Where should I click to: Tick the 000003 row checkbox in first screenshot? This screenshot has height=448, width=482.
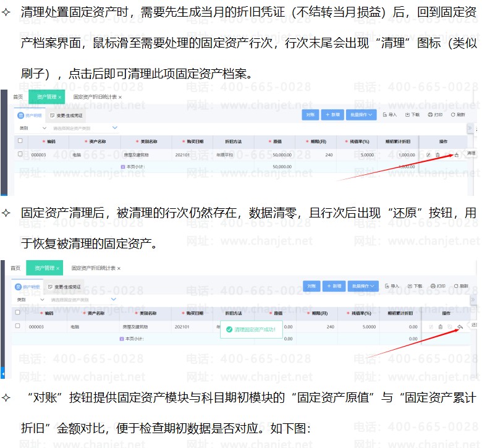click(20, 154)
